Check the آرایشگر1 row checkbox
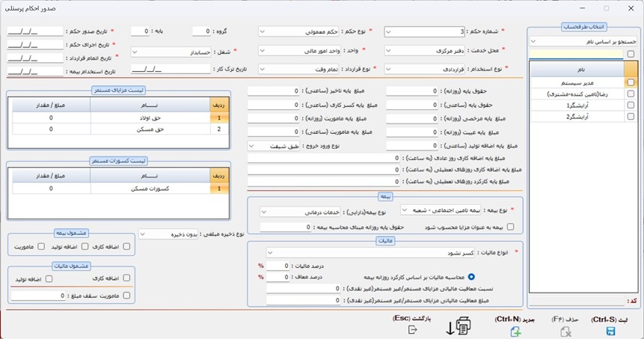The image size is (644, 339). pyautogui.click(x=631, y=106)
